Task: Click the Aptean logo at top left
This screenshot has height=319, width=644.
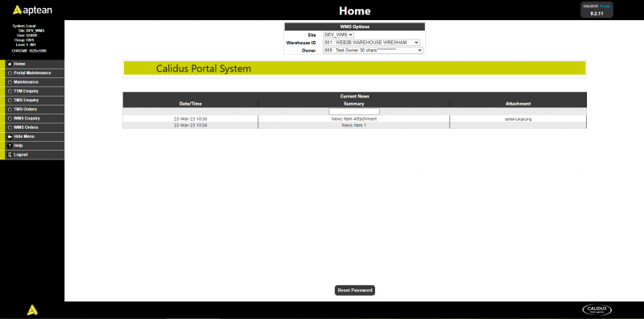Action: point(32,10)
